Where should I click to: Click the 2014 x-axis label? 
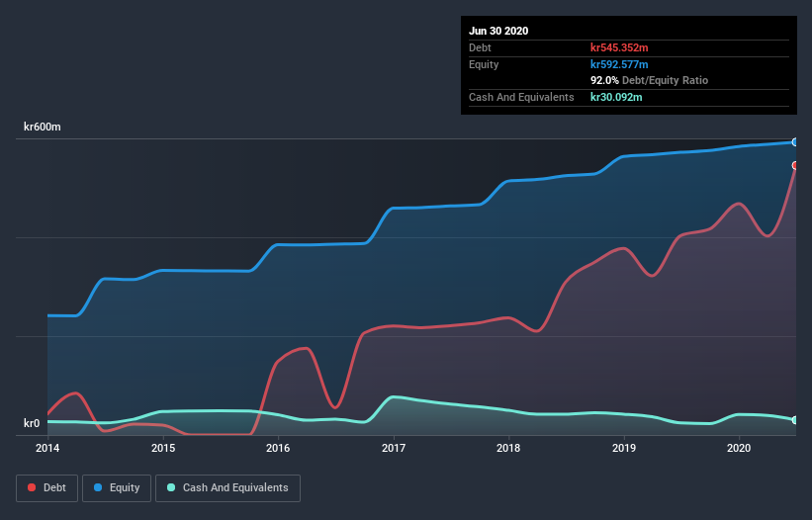(x=47, y=448)
